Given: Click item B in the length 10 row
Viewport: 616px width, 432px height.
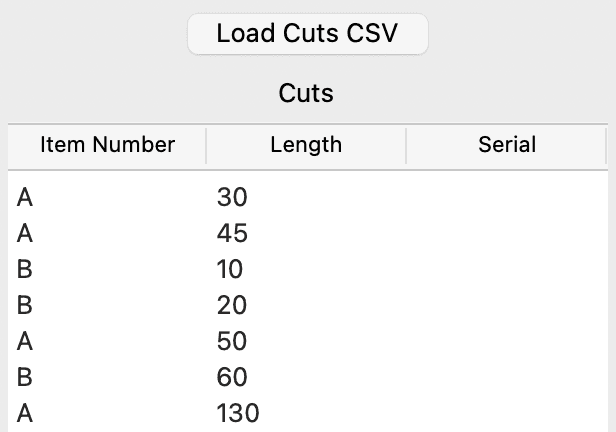Looking at the screenshot, I should (x=25, y=270).
